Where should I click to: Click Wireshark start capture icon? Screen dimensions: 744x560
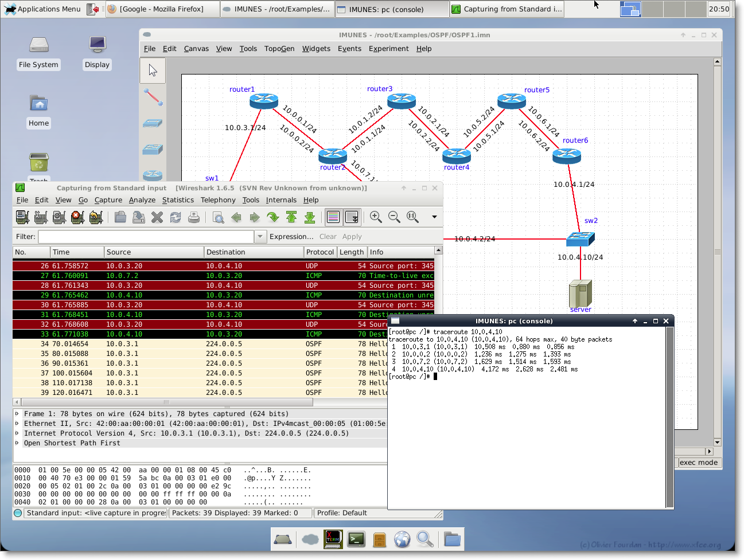(59, 217)
